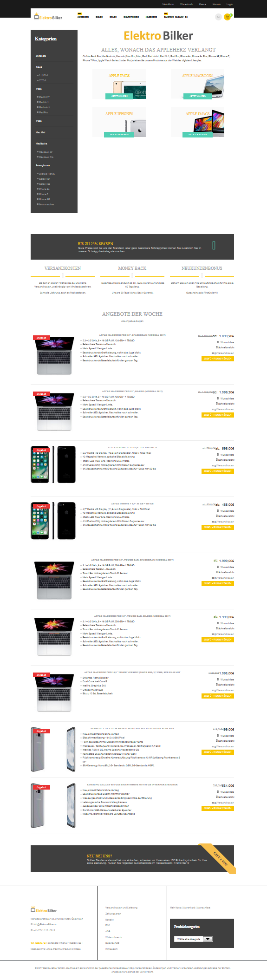Click Schnellansicht icon for first MacBook Pro offer

click(x=217, y=347)
